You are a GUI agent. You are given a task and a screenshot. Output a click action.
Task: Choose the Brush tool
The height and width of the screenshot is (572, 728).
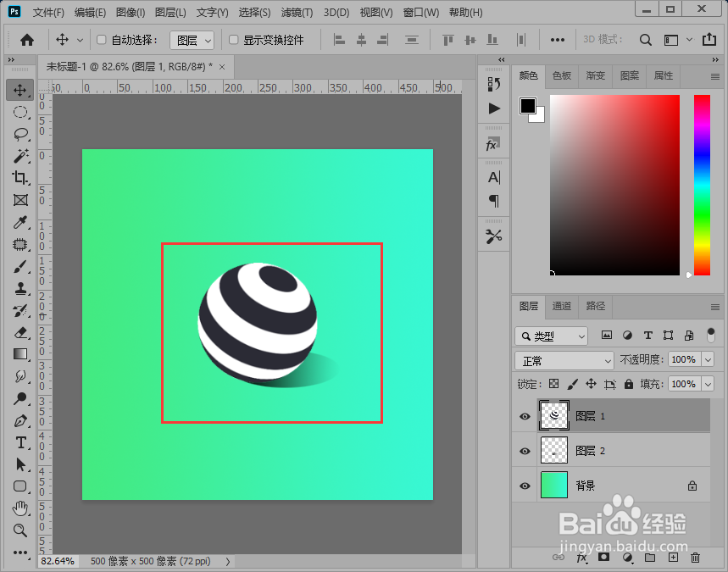click(x=20, y=267)
